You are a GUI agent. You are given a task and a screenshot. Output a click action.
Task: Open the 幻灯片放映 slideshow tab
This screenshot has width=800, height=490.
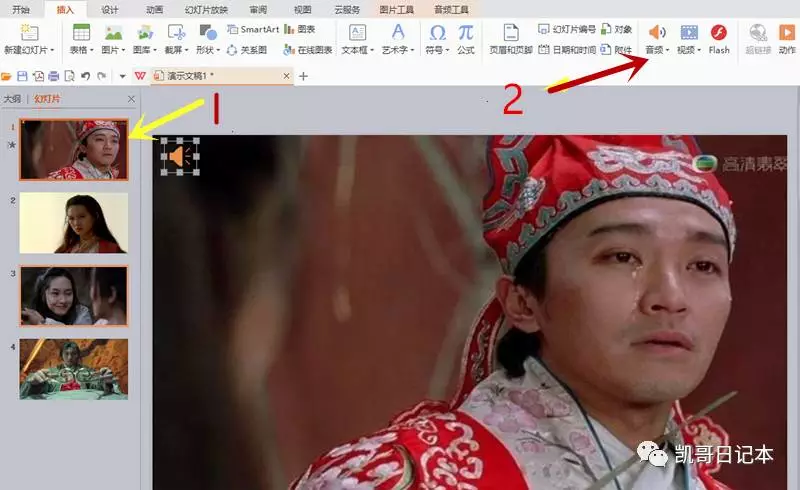[206, 9]
